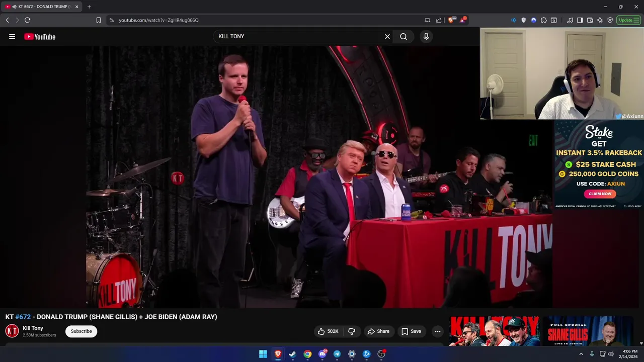
Task: Open Brave Wallet icon
Action: pyautogui.click(x=590, y=20)
